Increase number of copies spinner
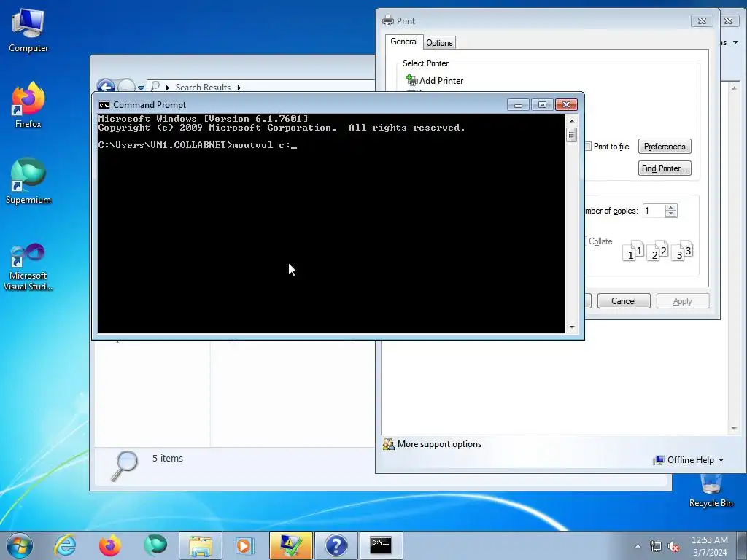This screenshot has height=560, width=747. click(x=671, y=208)
